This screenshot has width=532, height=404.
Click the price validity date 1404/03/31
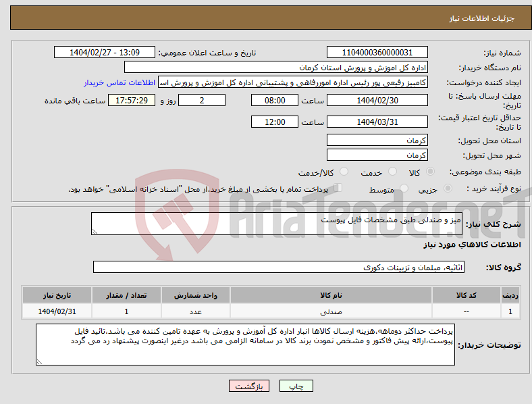pyautogui.click(x=377, y=122)
